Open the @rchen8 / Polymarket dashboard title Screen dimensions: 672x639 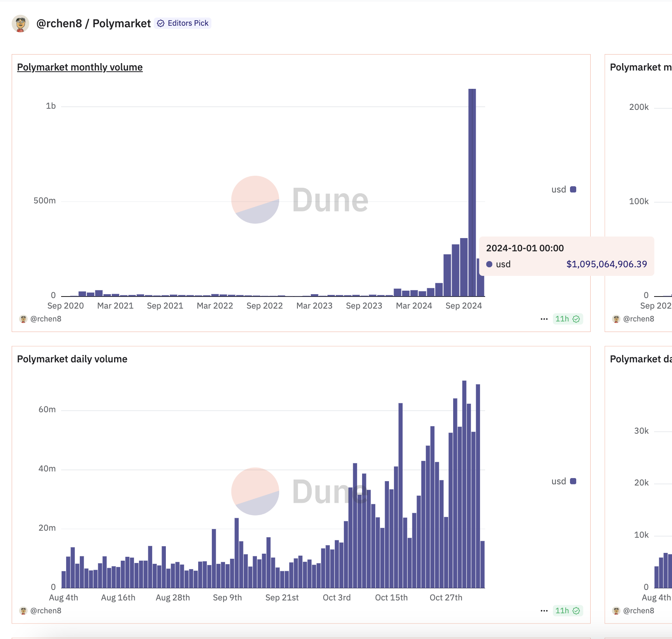click(93, 23)
